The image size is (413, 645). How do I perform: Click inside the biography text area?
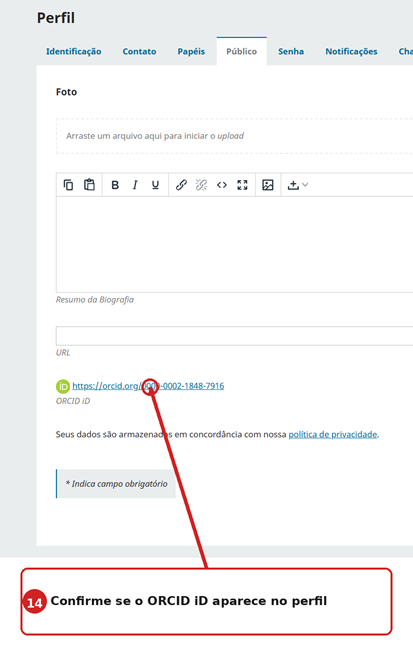point(234,244)
